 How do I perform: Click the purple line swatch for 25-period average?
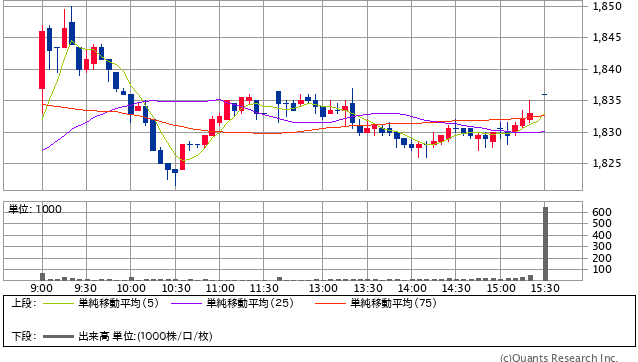point(186,303)
